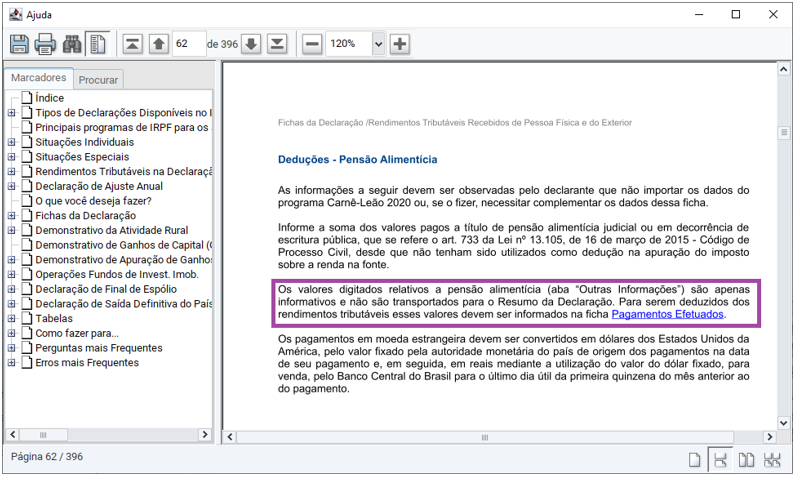Viewport: 797px width, 478px height.
Task: Open search with binoculars icon
Action: [x=72, y=44]
